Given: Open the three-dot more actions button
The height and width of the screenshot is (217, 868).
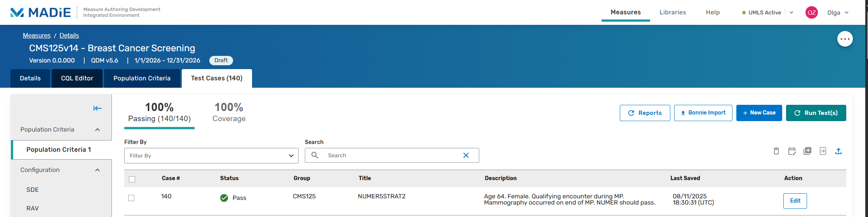Looking at the screenshot, I should (845, 39).
